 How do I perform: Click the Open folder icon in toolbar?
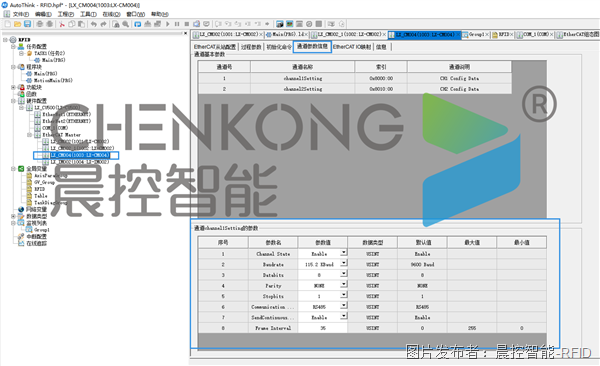tap(17, 24)
